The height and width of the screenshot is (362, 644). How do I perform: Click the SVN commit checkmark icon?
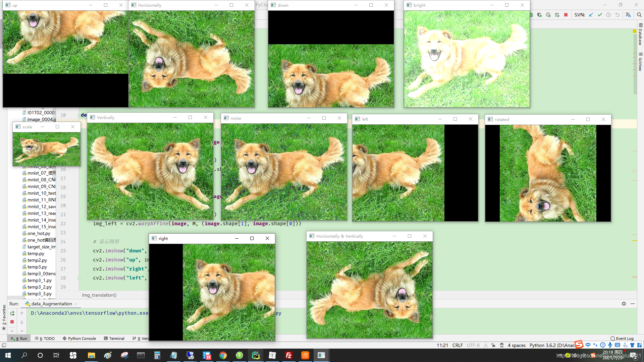[x=600, y=15]
